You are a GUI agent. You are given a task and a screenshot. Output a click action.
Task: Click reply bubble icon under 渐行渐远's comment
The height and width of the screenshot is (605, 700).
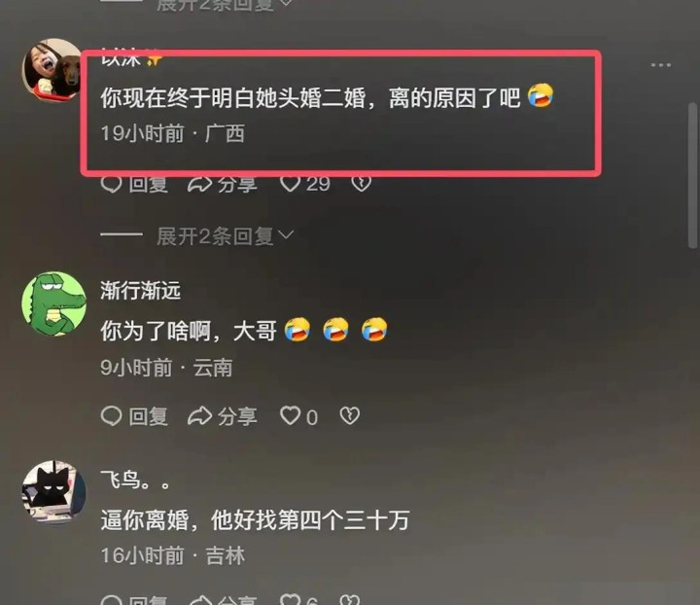pyautogui.click(x=111, y=416)
